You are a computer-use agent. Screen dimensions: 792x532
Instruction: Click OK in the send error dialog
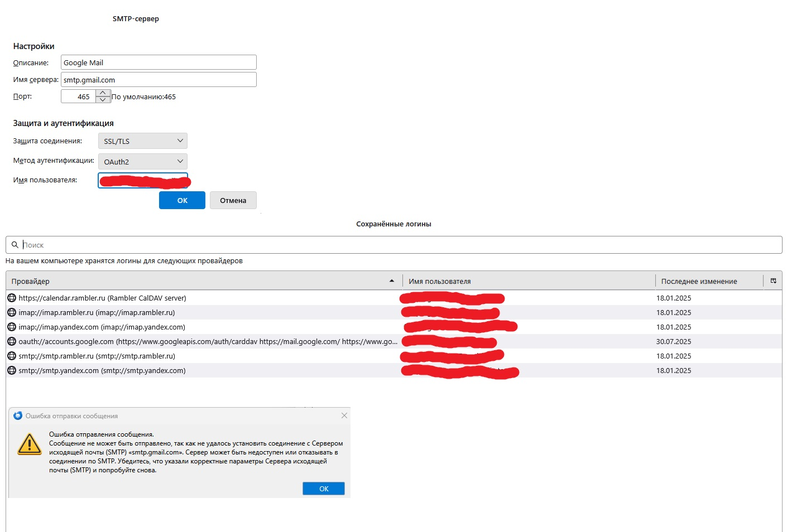(324, 489)
